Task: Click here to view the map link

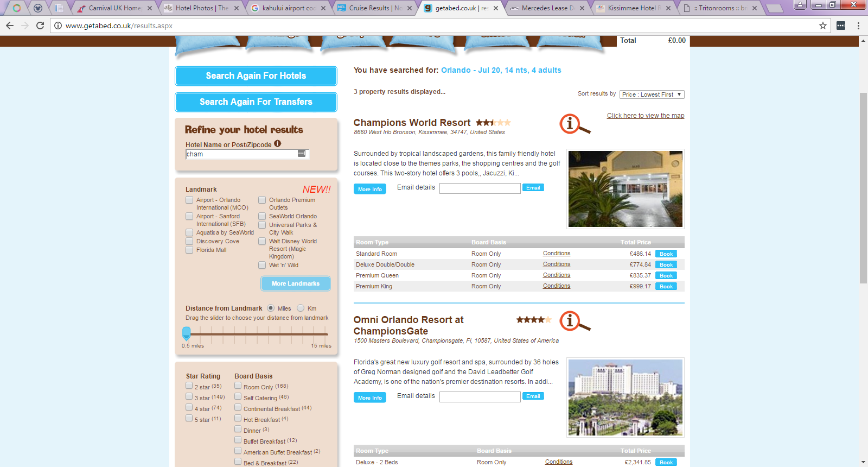Action: tap(646, 116)
